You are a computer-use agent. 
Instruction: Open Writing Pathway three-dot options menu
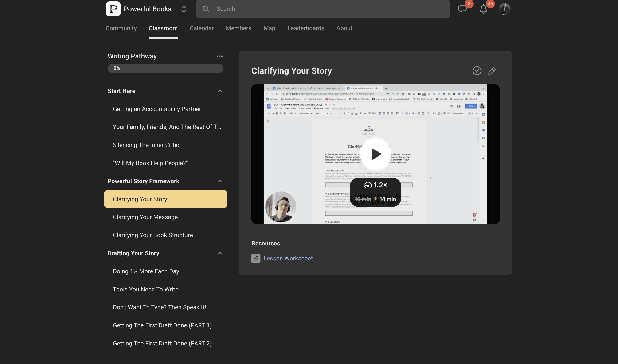tap(219, 56)
